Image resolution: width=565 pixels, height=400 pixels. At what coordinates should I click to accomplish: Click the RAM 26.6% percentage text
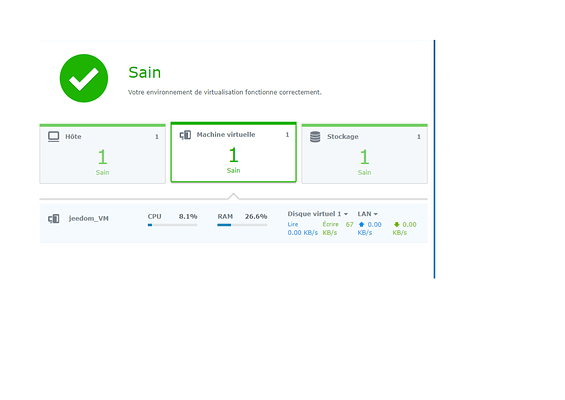[x=256, y=216]
